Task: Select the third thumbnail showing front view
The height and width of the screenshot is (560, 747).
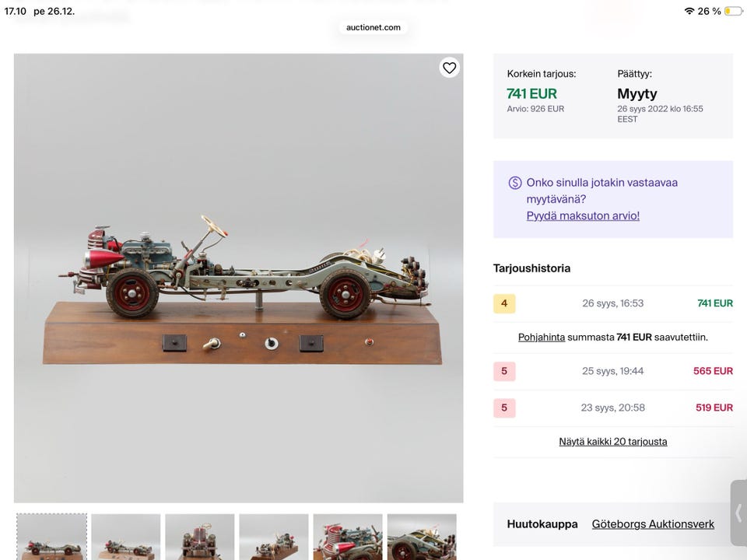Action: (x=199, y=537)
